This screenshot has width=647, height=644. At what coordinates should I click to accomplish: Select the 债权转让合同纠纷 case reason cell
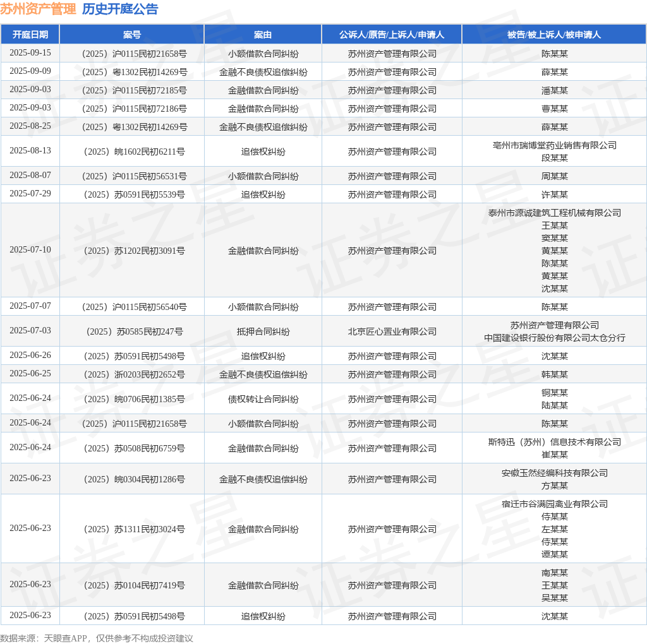click(263, 399)
